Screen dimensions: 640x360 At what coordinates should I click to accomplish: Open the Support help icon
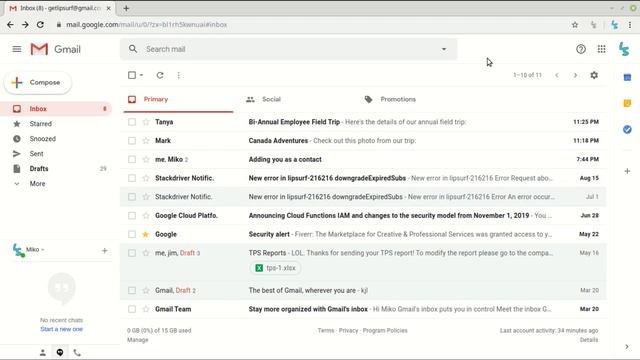[x=581, y=49]
